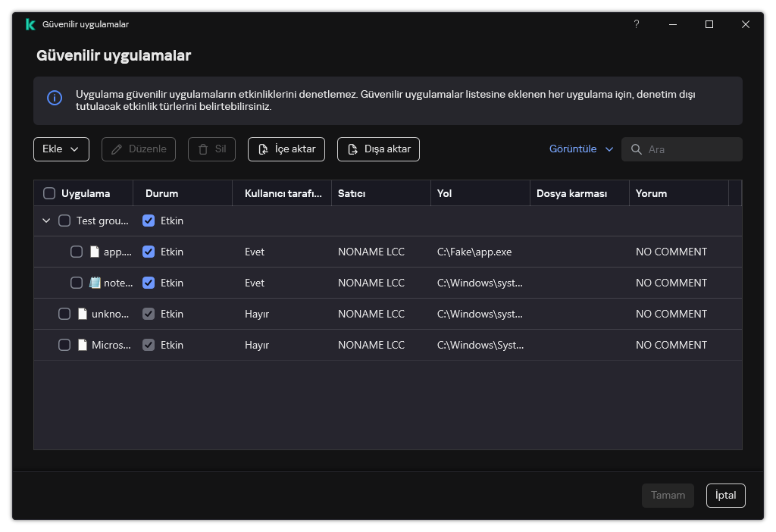This screenshot has width=776, height=532.
Task: Expand the Görüntüle view dropdown
Action: tap(581, 149)
